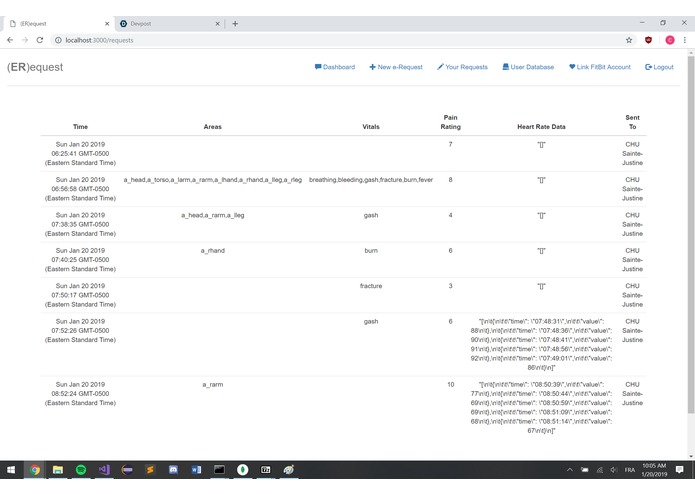Click the areas cell listing a_head,a_torso,a_larm

(x=213, y=179)
